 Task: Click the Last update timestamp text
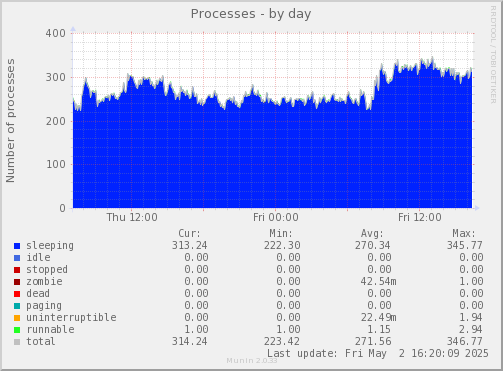(378, 353)
